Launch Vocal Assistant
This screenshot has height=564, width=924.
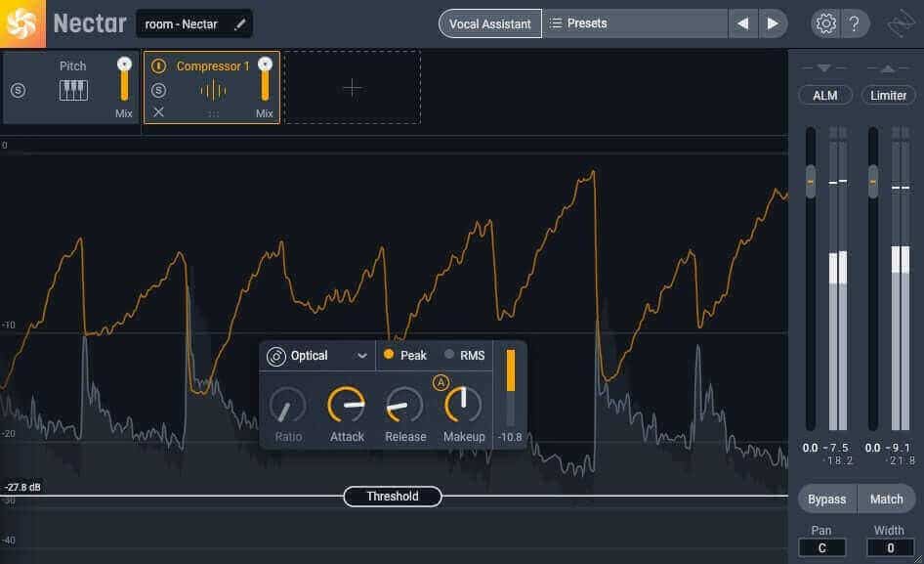click(490, 23)
